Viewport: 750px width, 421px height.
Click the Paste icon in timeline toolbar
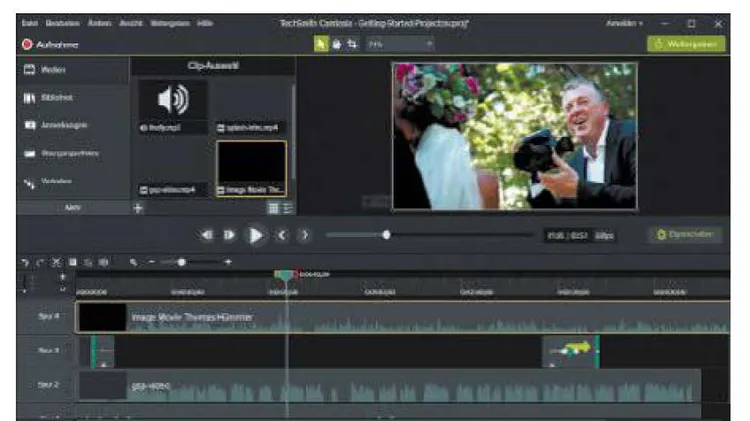(x=88, y=262)
